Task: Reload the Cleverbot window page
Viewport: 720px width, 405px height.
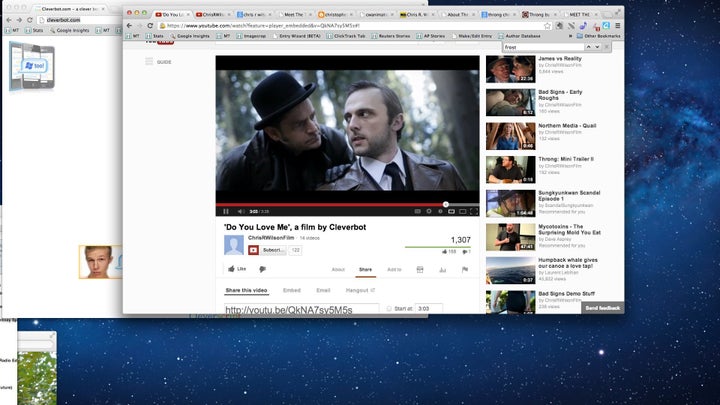Action: tap(29, 20)
